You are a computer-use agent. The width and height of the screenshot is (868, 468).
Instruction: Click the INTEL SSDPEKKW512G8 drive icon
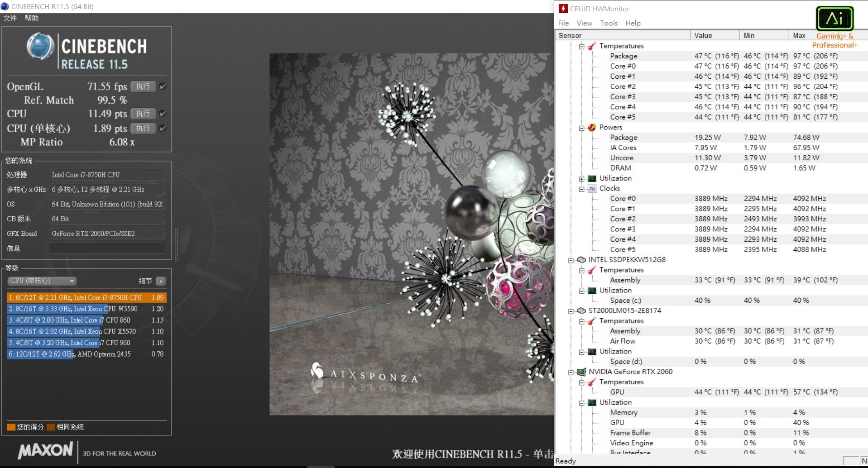[581, 260]
